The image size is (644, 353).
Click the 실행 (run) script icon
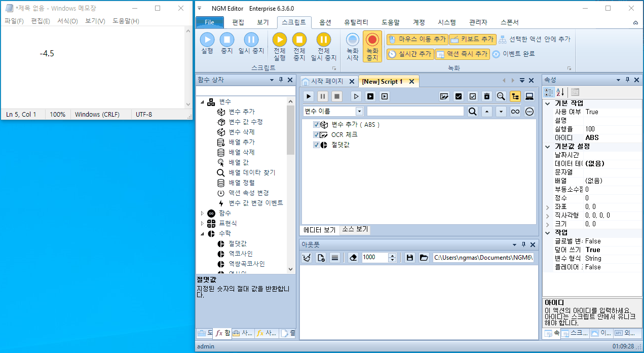click(x=207, y=40)
